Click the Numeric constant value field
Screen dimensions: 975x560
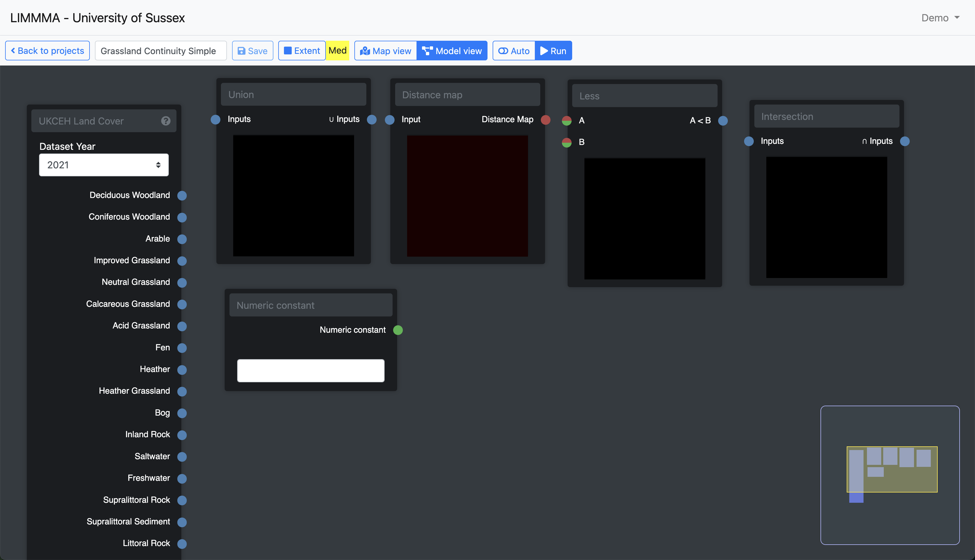point(311,370)
